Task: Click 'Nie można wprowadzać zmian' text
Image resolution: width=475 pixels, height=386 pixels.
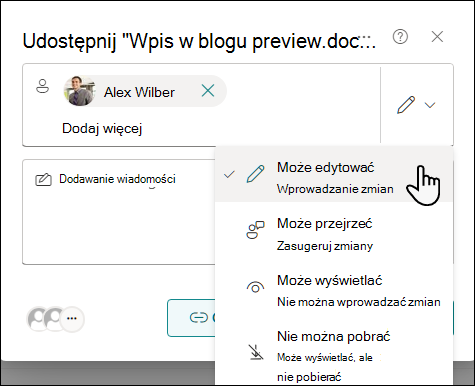Action: (x=359, y=302)
